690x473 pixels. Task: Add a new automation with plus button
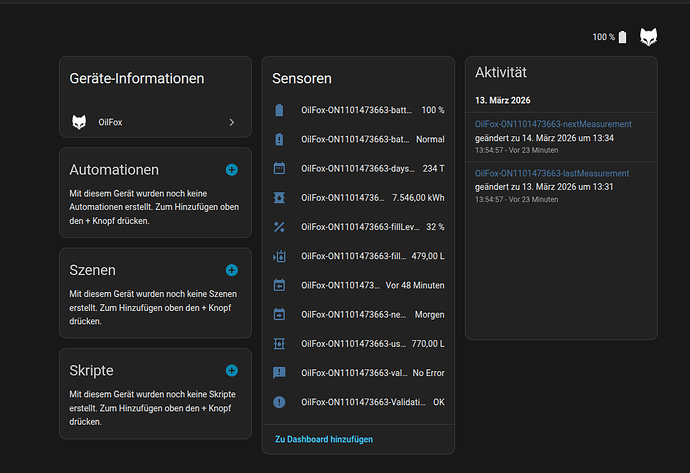tap(232, 170)
